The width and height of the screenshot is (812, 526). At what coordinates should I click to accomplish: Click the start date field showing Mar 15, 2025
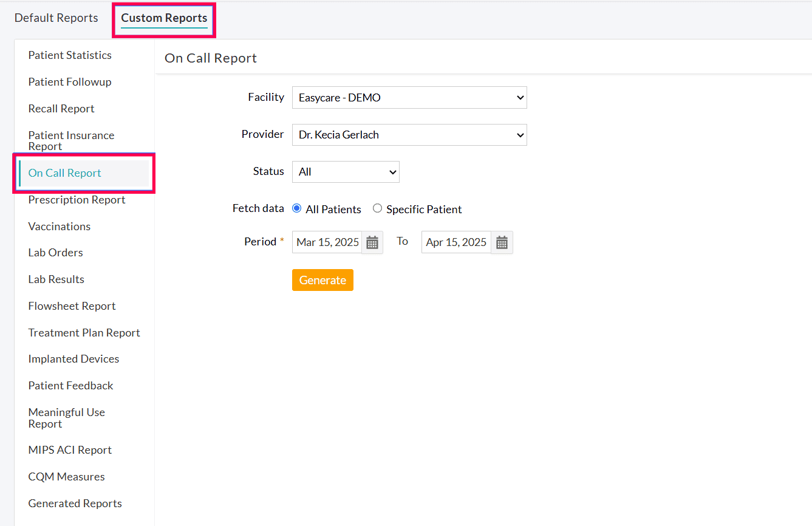(x=327, y=242)
